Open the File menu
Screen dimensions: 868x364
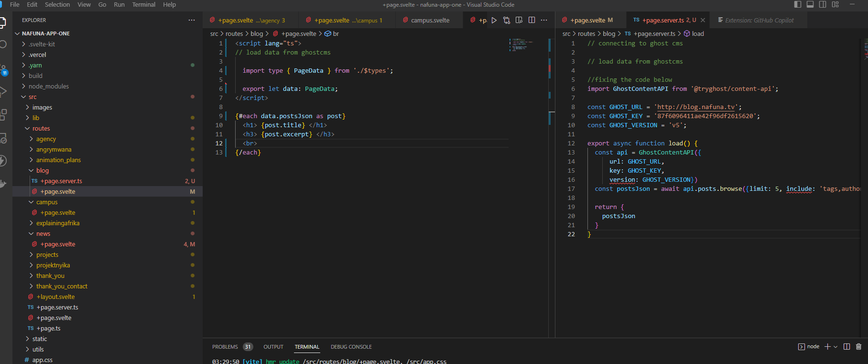point(15,4)
